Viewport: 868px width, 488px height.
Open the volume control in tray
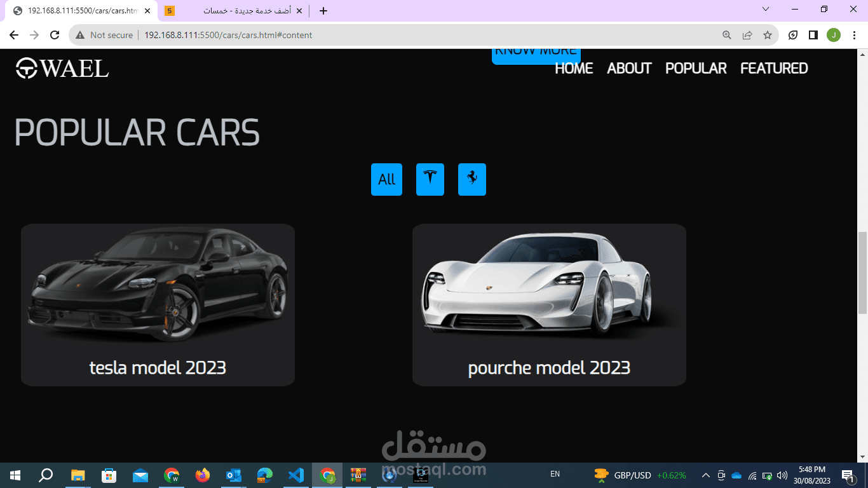(782, 475)
